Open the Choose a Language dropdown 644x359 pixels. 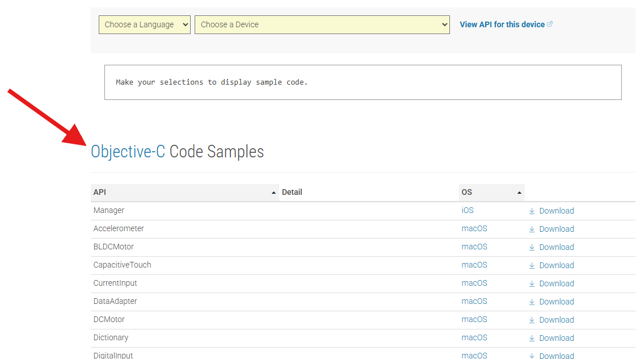point(144,24)
